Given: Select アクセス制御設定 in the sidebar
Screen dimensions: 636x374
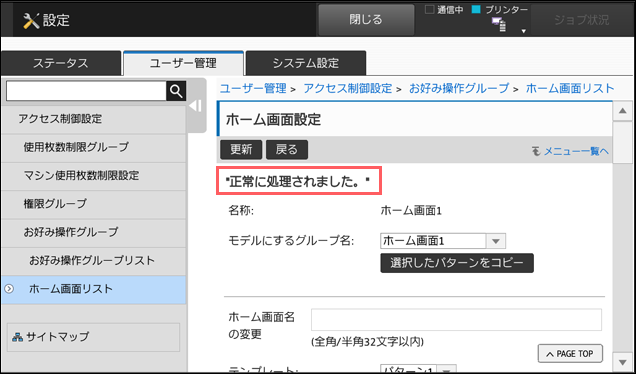Looking at the screenshot, I should pos(94,119).
